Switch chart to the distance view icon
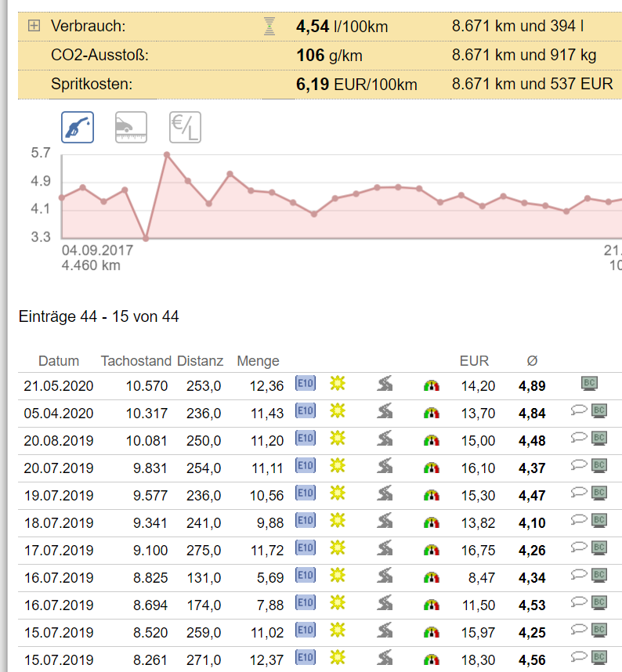622x672 pixels. point(131,127)
